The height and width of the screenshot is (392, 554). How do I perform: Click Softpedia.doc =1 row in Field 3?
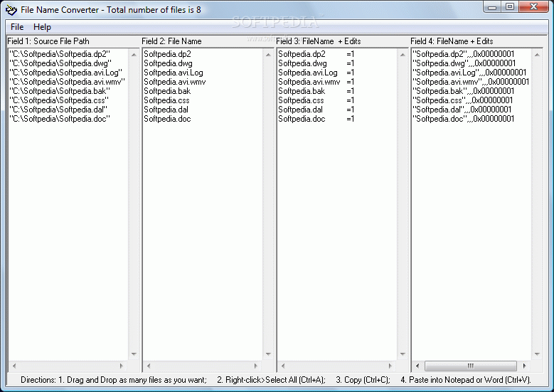pos(316,119)
